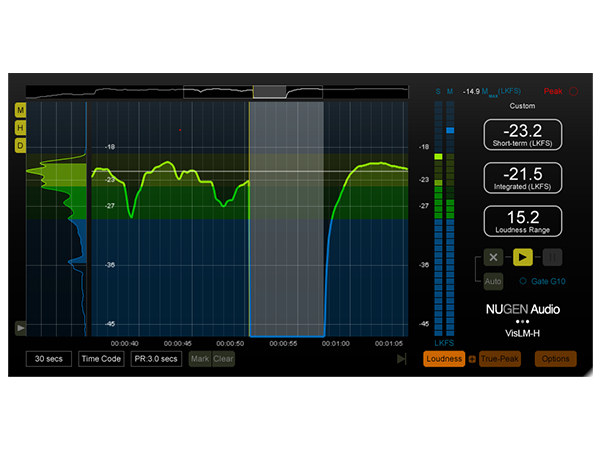This screenshot has width=600, height=450.
Task: Click the red true-peak marker dot on the graph
Action: tap(180, 130)
